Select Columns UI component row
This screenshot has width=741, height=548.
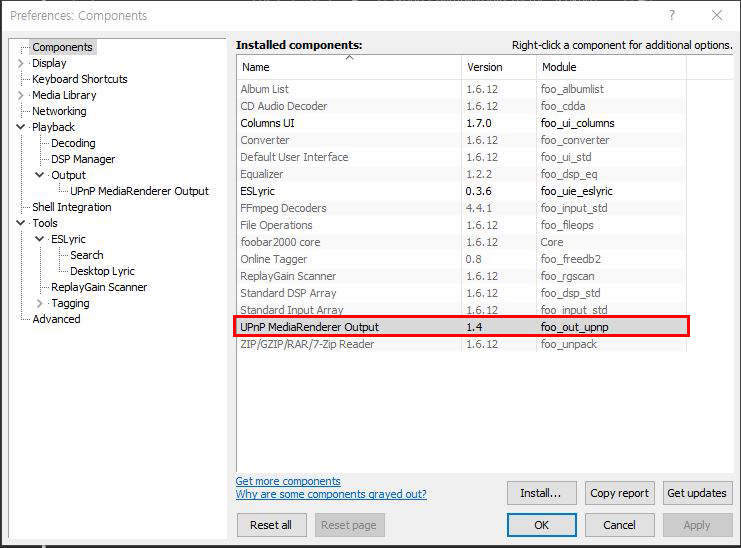(462, 123)
